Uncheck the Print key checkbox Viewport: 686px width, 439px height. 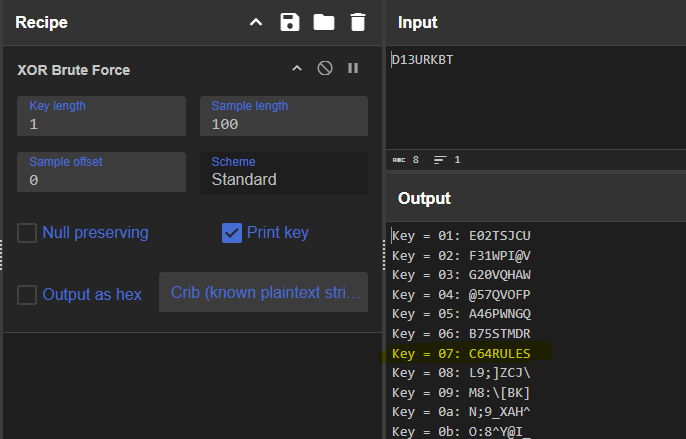(232, 233)
